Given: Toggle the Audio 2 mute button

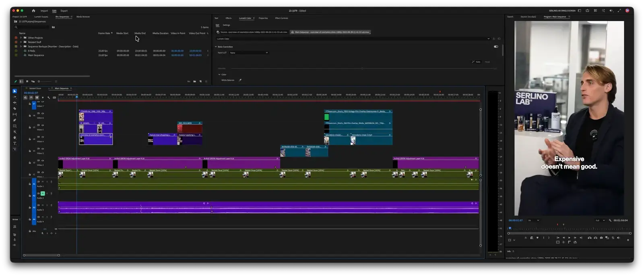Looking at the screenshot, I should point(43,194).
